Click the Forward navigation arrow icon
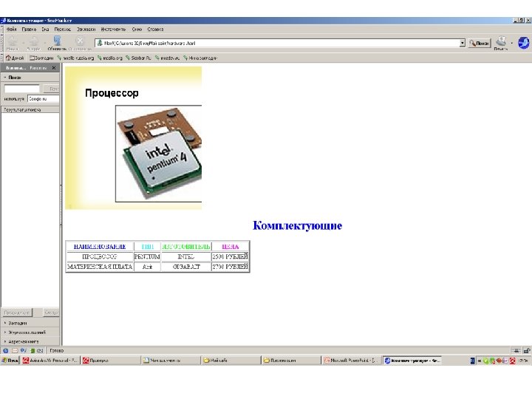This screenshot has height=399, width=532. click(33, 41)
